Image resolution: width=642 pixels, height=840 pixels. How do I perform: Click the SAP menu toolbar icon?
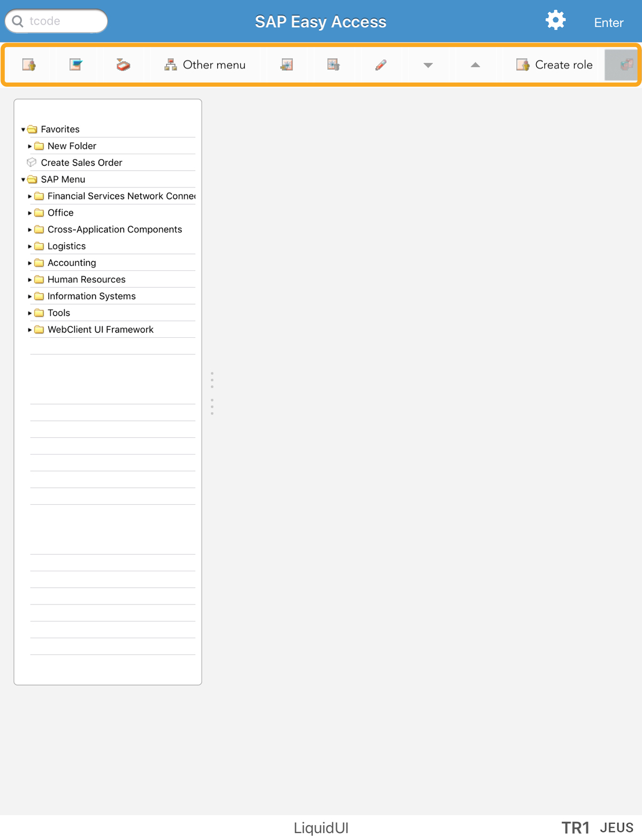pyautogui.click(x=76, y=65)
